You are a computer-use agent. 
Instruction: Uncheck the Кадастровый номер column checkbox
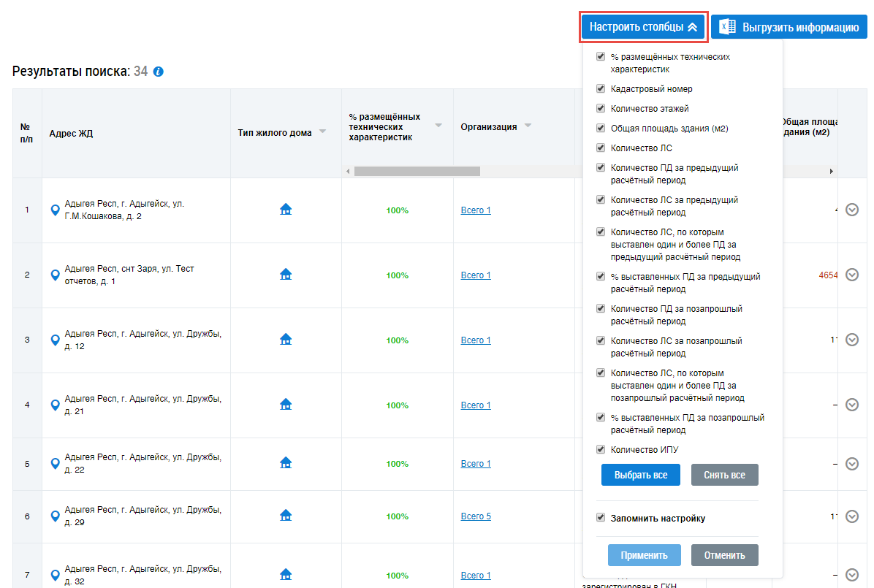(x=601, y=88)
